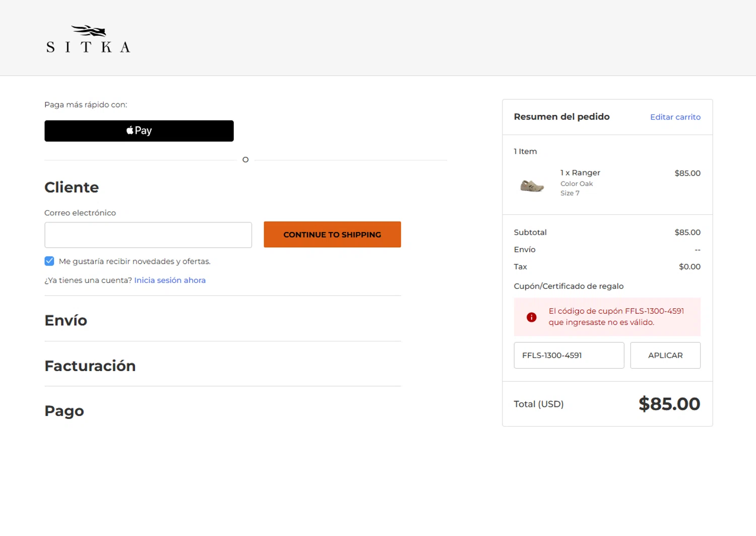The height and width of the screenshot is (536, 756).
Task: Click the red coupon error info icon
Action: pyautogui.click(x=531, y=317)
